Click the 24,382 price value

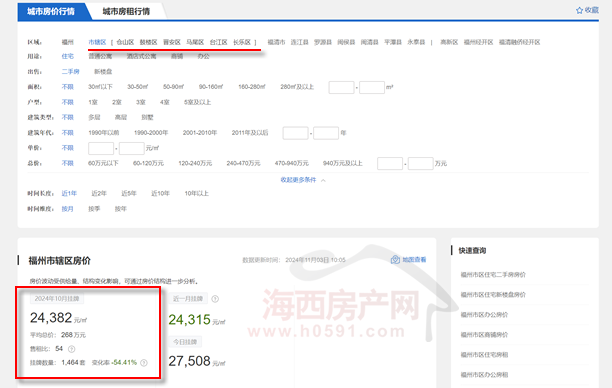coord(51,318)
